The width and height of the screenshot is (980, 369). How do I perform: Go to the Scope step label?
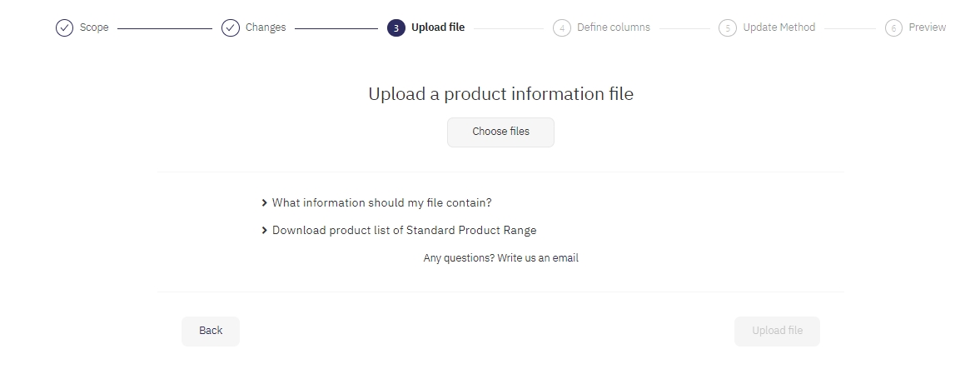coord(94,27)
